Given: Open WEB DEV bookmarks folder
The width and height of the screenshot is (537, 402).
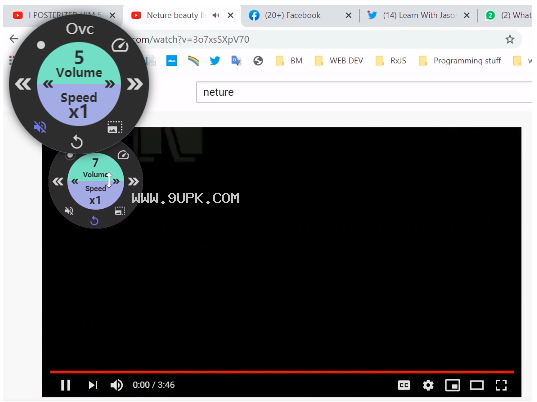Looking at the screenshot, I should [x=339, y=61].
